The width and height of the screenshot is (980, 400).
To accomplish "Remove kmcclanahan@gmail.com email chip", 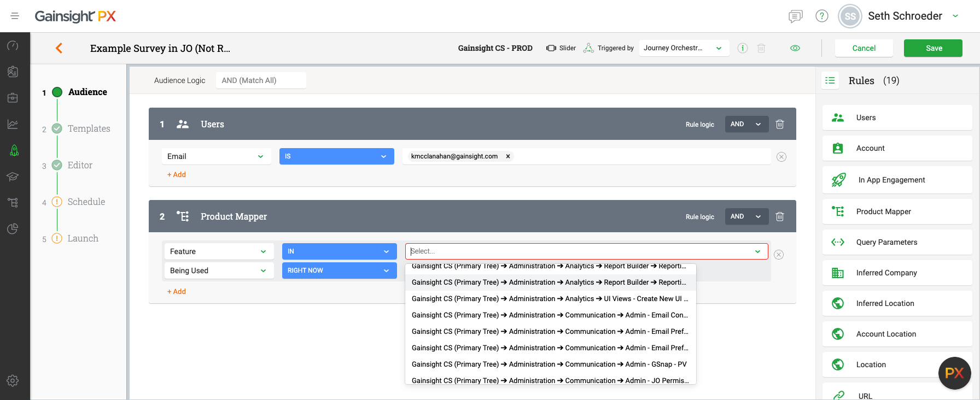I will click(508, 156).
